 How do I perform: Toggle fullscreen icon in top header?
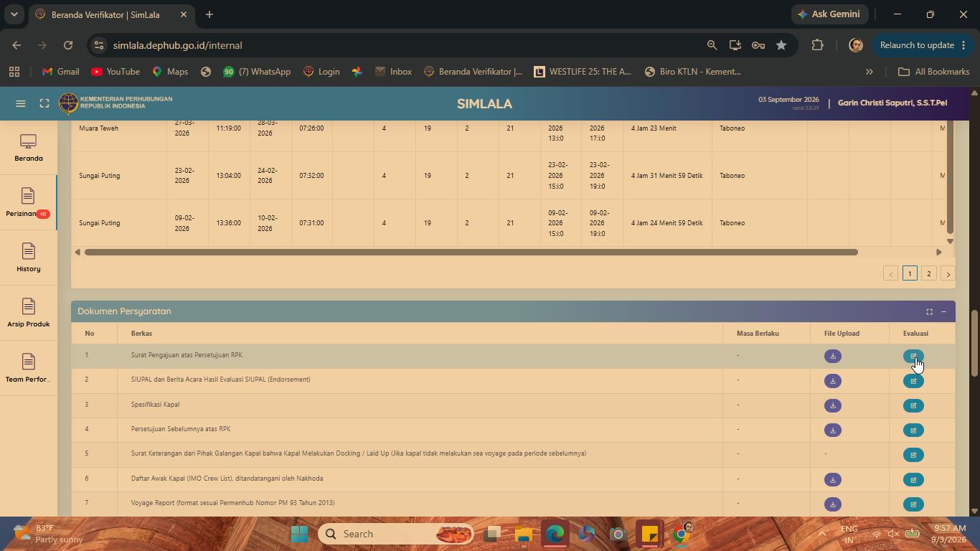[44, 103]
